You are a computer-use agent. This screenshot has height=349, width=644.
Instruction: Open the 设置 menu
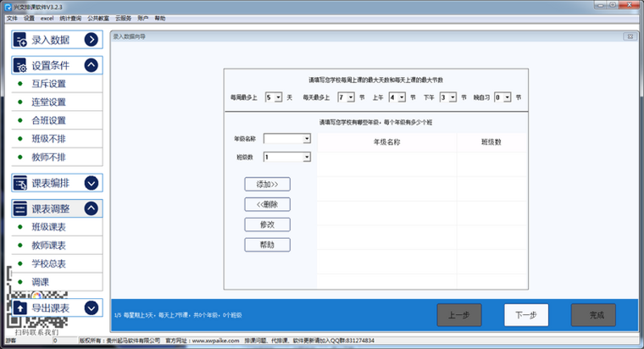click(29, 19)
